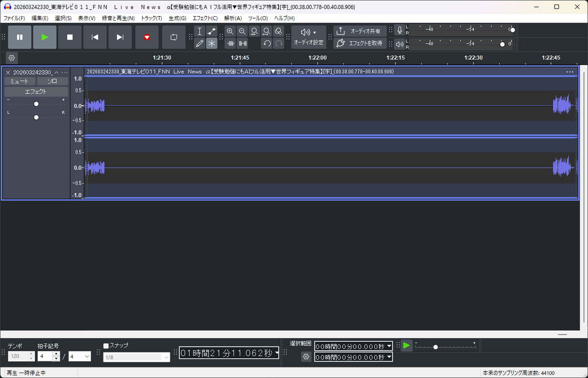Open audio position time format dropdown
The width and height of the screenshot is (588, 378).
pyautogui.click(x=277, y=353)
